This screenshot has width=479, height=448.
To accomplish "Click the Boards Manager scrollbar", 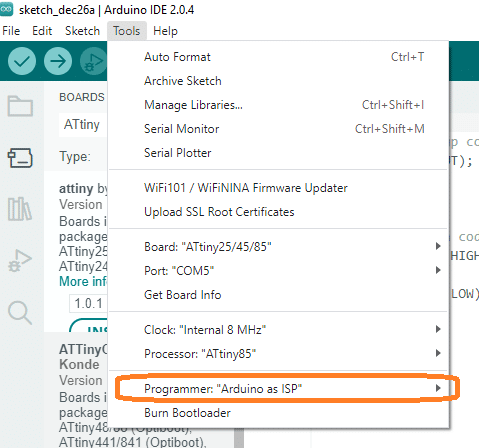I will [x=239, y=438].
